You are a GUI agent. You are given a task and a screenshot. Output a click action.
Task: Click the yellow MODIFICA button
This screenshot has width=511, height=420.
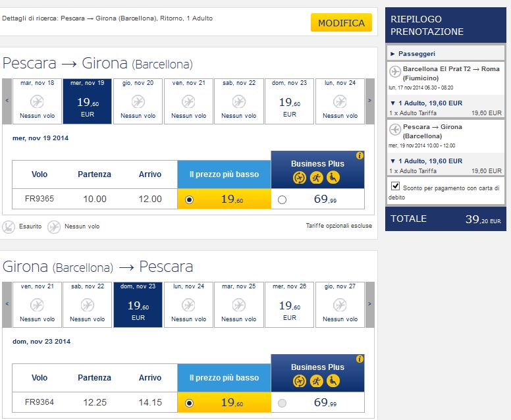(x=341, y=23)
